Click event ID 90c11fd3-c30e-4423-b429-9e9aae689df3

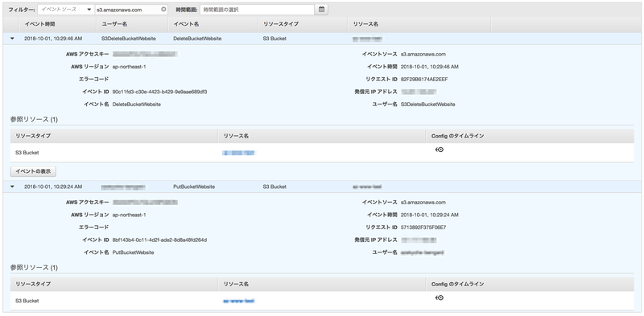(159, 92)
